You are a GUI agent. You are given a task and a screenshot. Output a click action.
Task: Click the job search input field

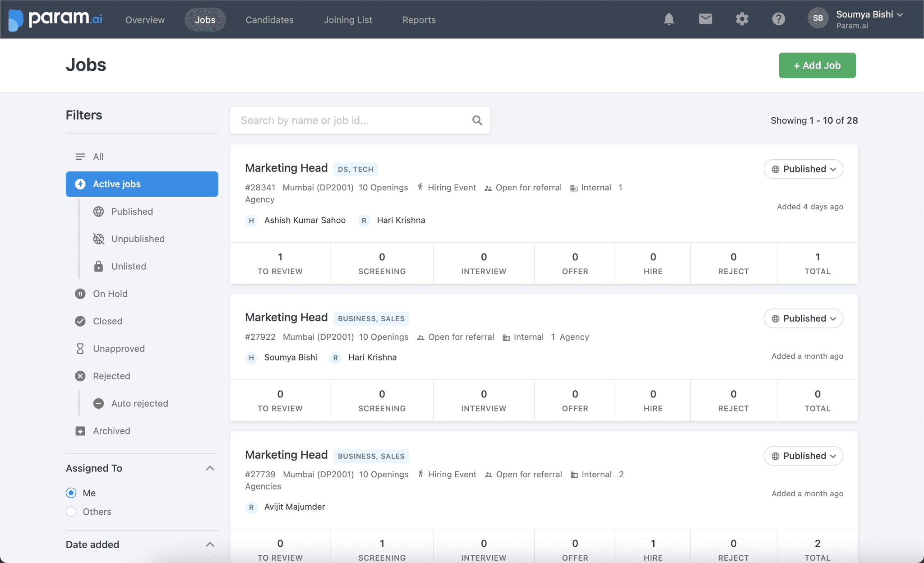352,120
